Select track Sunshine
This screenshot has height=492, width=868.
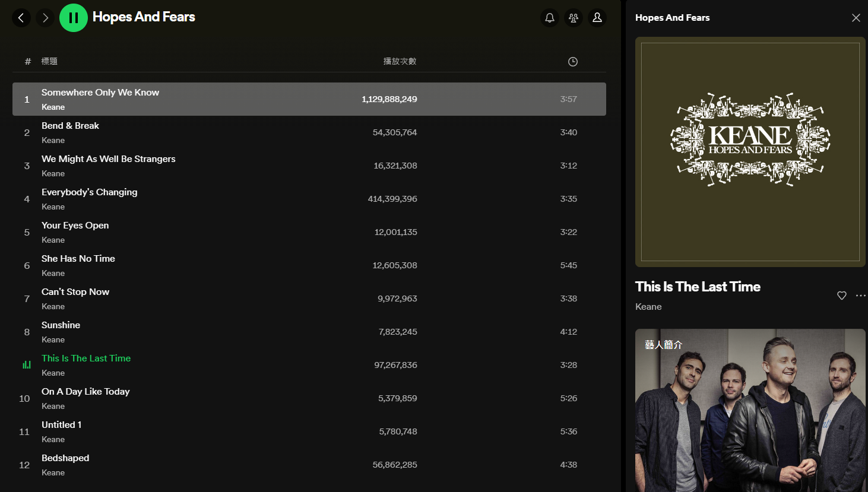[61, 325]
